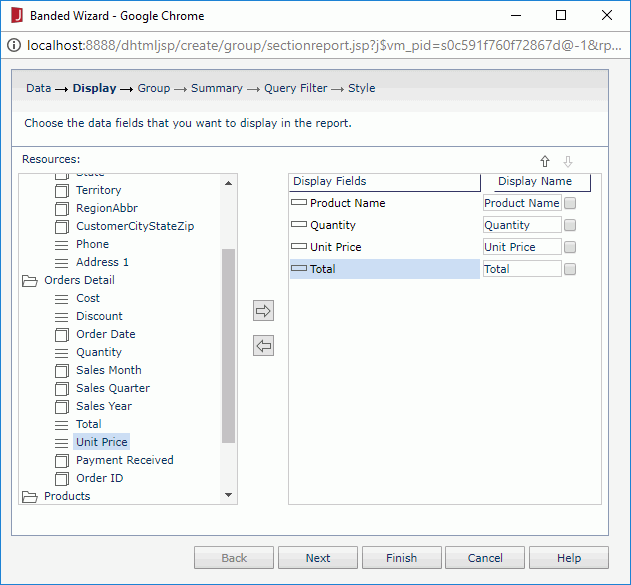Click the Display Fields column header
The image size is (631, 585).
click(x=385, y=182)
